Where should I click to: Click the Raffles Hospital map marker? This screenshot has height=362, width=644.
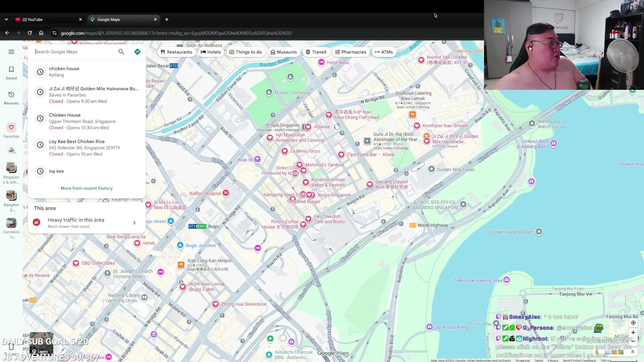tap(225, 193)
